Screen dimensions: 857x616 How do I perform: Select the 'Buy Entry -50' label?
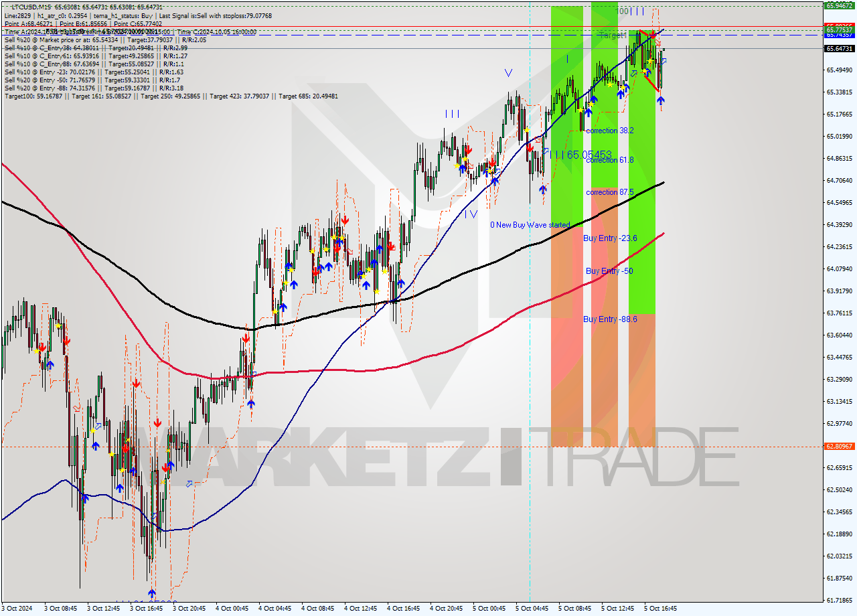(x=609, y=271)
